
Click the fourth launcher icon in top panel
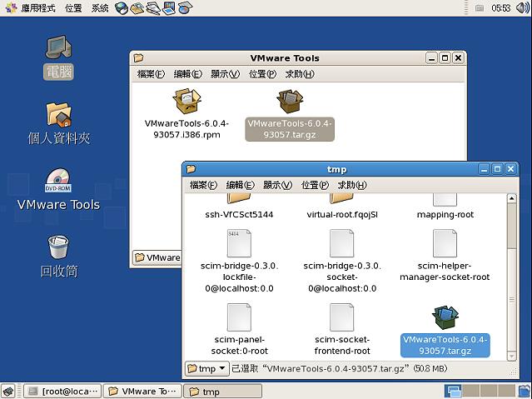coord(169,7)
